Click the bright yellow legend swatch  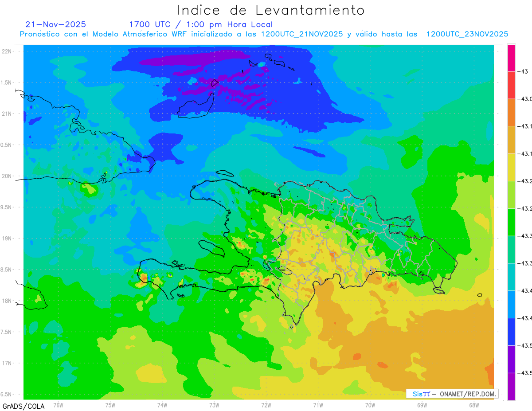click(511, 167)
